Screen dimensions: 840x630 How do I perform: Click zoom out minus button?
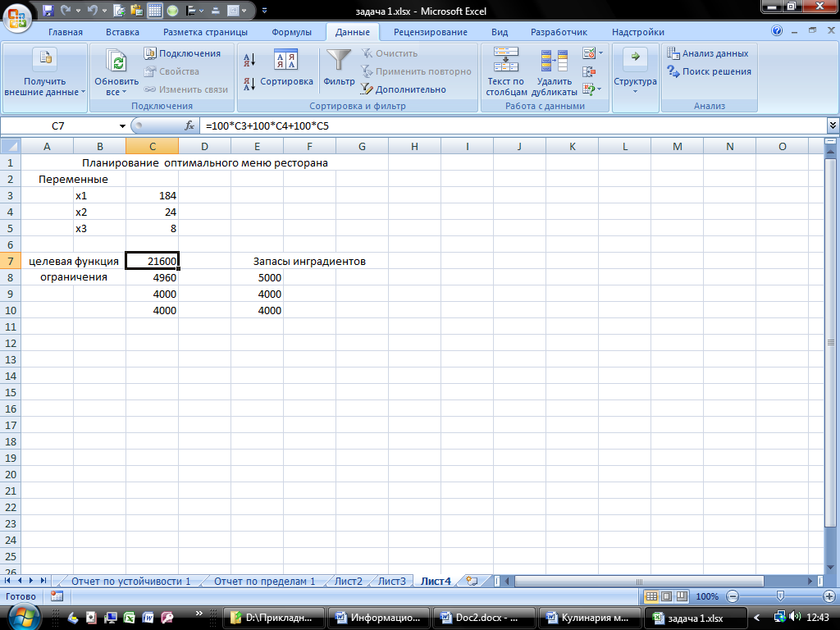click(733, 596)
